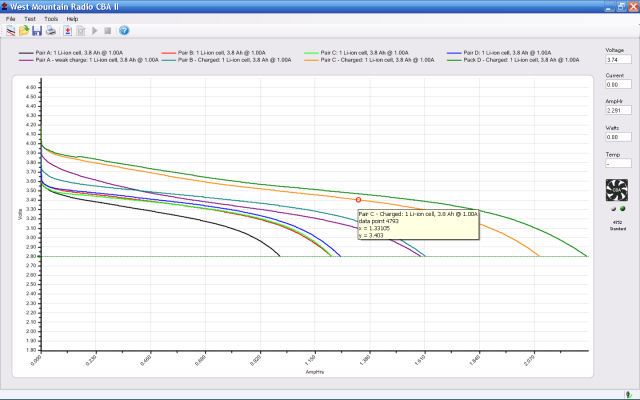The height and width of the screenshot is (400, 640).
Task: Click the 2.80 cutoff voltage axis label
Action: pyautogui.click(x=31, y=256)
